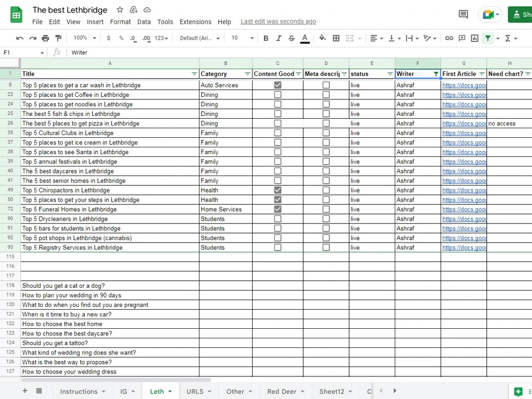Open font size 10 dropdown
The height and width of the screenshot is (399, 532).
tap(242, 38)
